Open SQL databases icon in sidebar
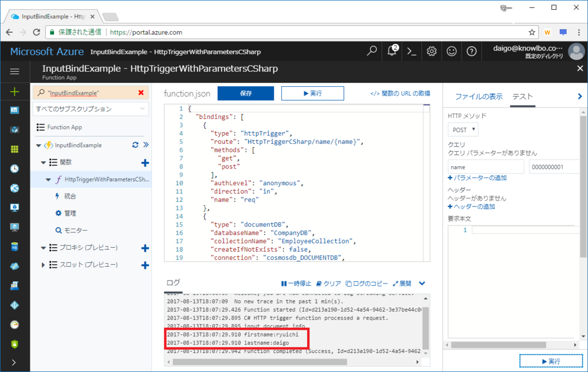The height and width of the screenshot is (372, 588). [14, 247]
